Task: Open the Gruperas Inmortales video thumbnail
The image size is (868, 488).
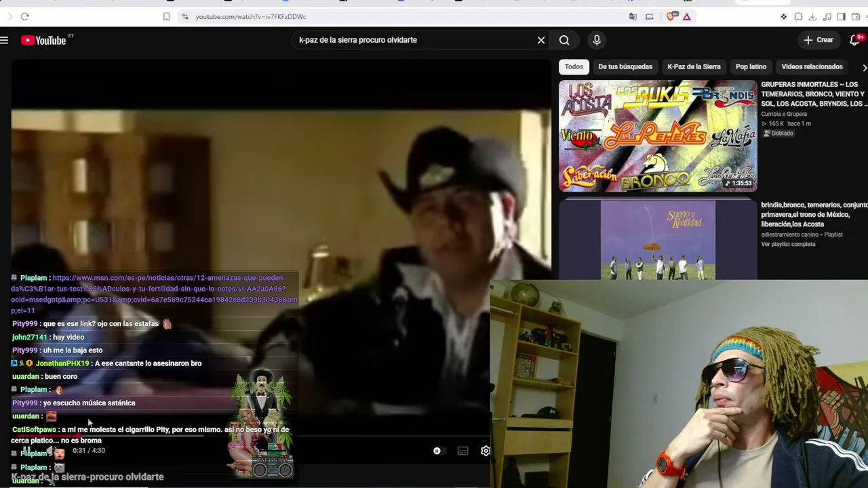Action: coord(658,136)
